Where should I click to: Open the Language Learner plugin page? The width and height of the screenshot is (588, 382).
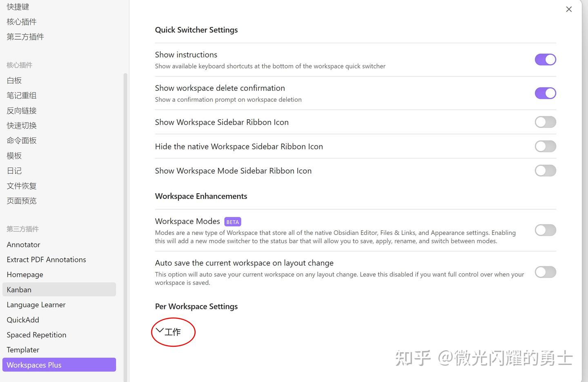click(36, 304)
